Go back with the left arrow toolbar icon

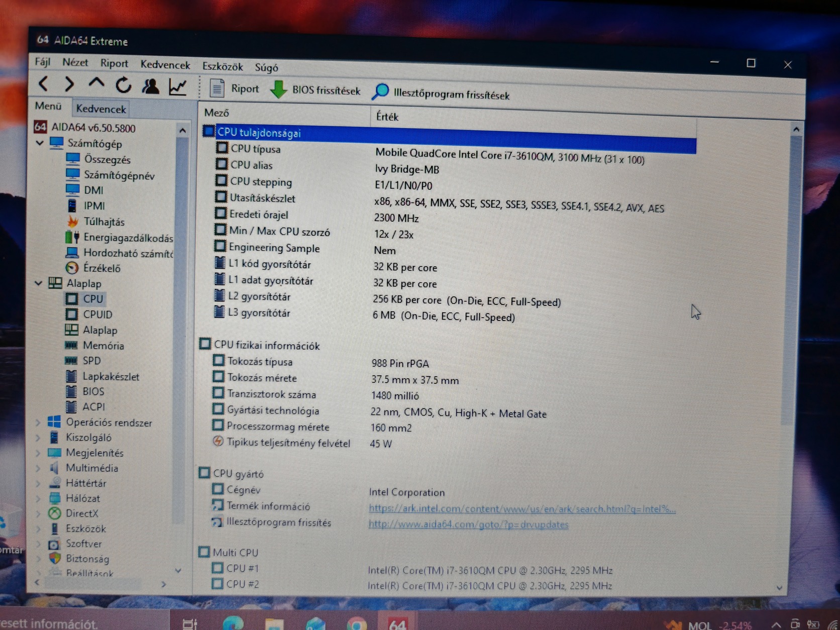(44, 83)
